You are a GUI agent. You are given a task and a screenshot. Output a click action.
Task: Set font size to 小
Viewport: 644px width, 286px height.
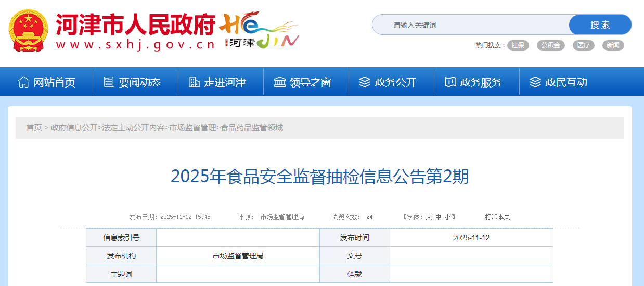pyautogui.click(x=447, y=217)
